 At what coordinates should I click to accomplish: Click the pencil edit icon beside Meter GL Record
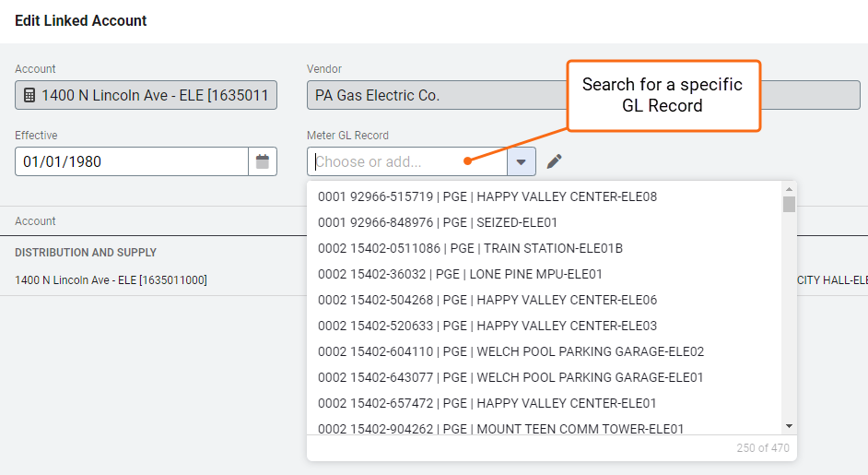click(x=554, y=161)
